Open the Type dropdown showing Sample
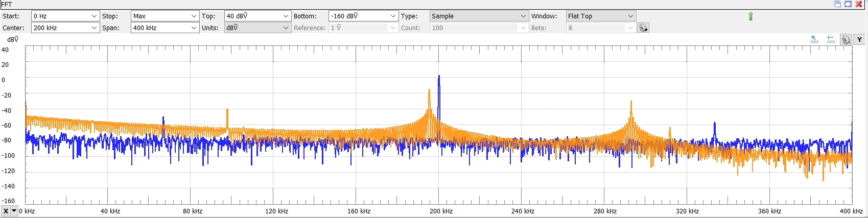The height and width of the screenshot is (218, 868). tap(523, 16)
